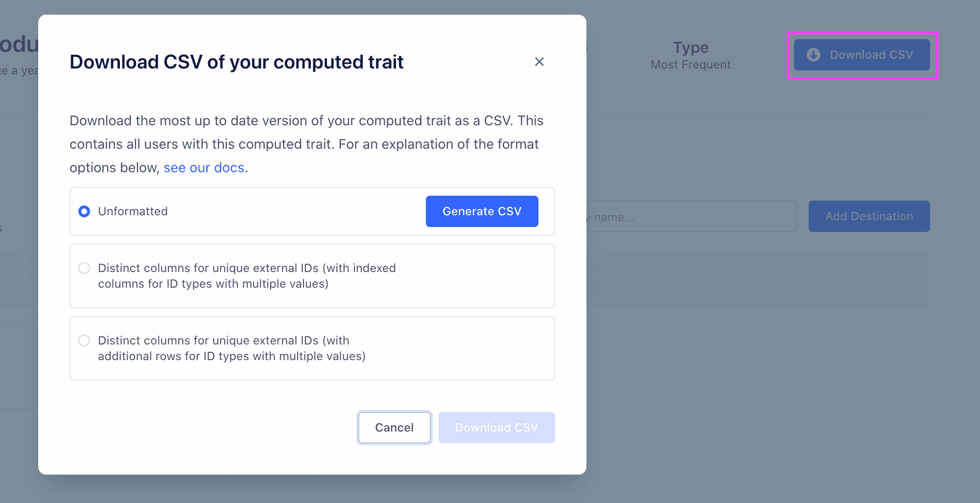Click inside the second format option card
Viewport: 980px width, 503px height.
pos(312,275)
